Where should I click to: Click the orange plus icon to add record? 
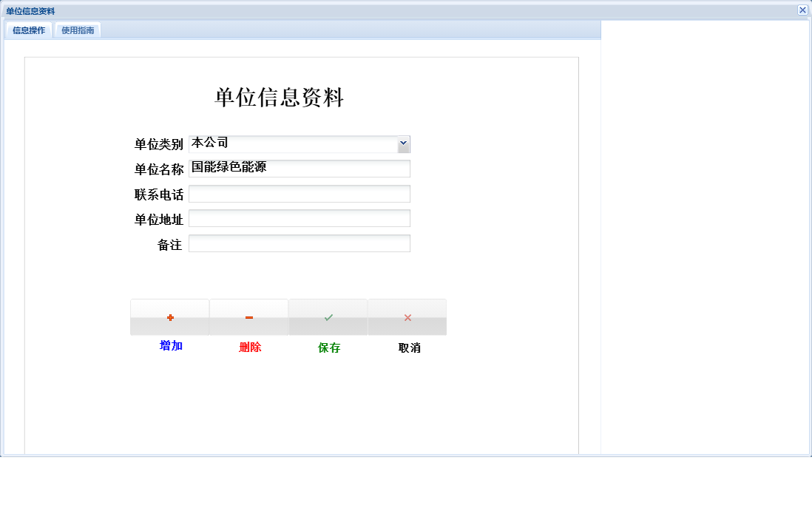pyautogui.click(x=170, y=316)
